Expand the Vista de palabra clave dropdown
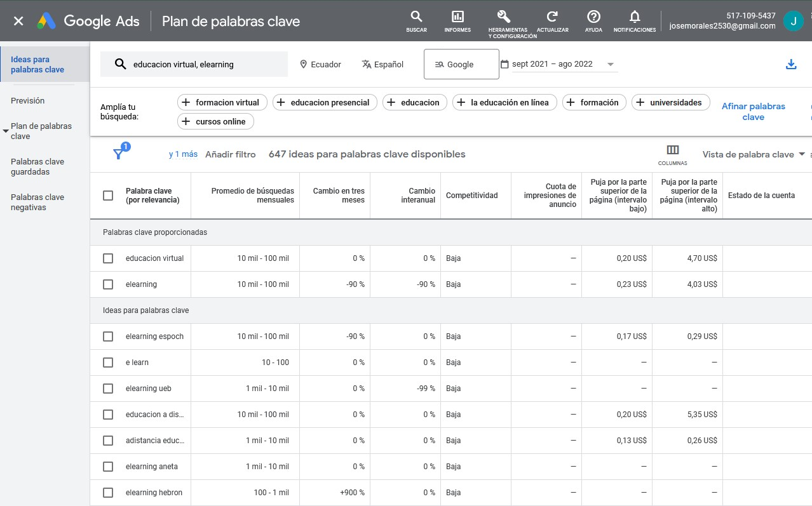The image size is (812, 506). [754, 154]
